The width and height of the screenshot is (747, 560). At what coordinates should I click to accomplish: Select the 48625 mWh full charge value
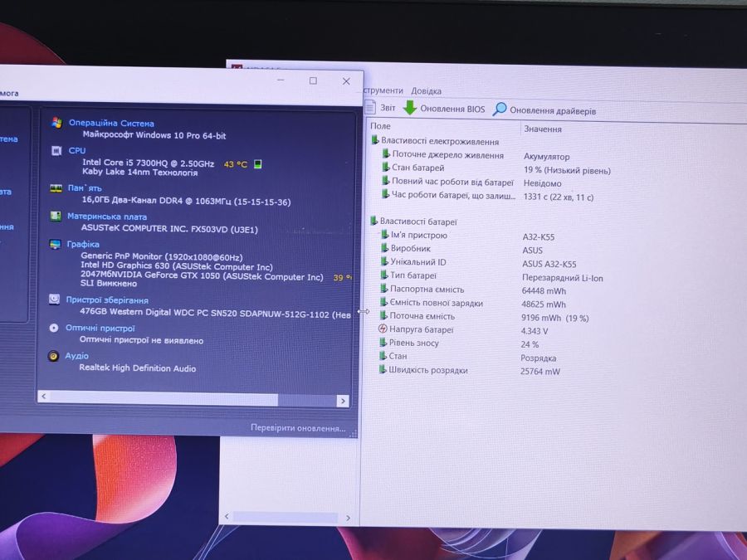pyautogui.click(x=544, y=304)
